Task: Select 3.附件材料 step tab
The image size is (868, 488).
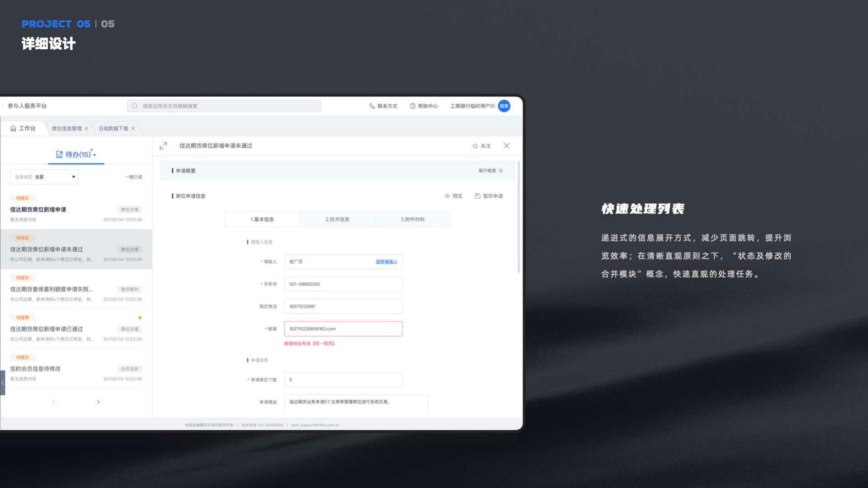Action: click(x=413, y=220)
